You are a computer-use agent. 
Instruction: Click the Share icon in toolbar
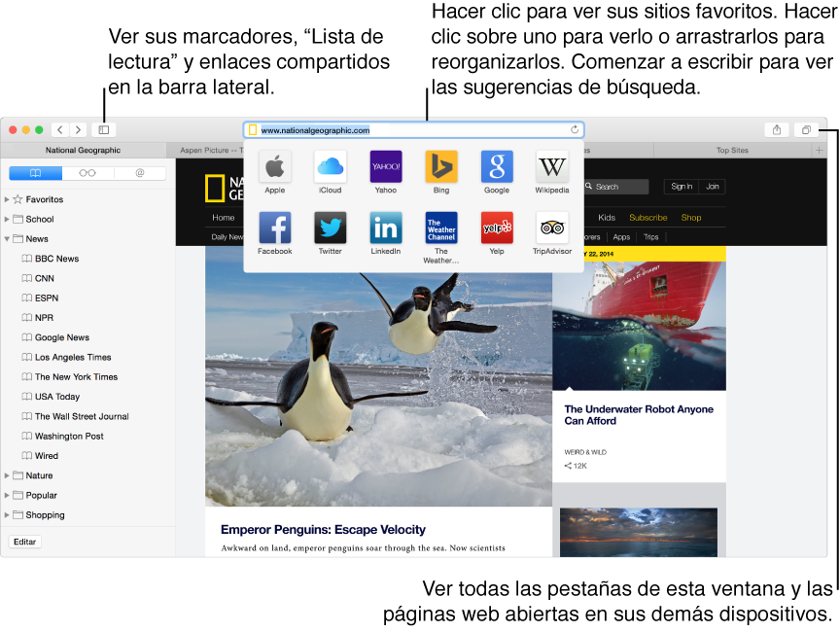tap(777, 129)
